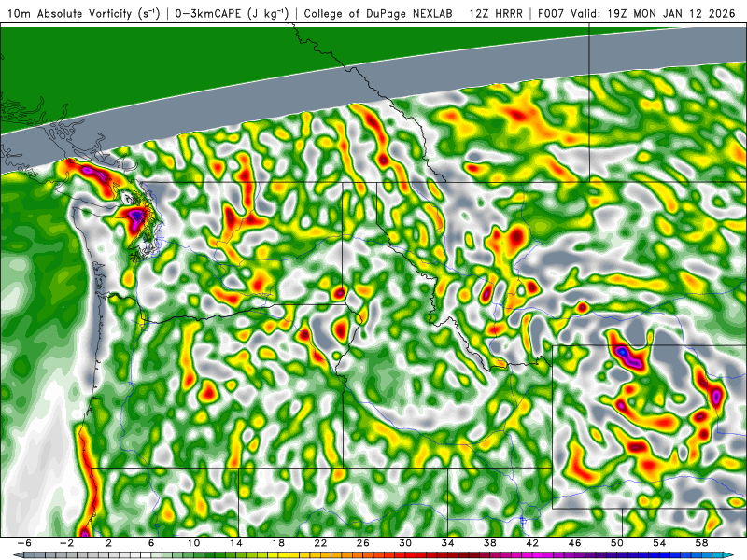The height and width of the screenshot is (560, 747).
Task: Click the '42' color scale label
Action: point(532,543)
